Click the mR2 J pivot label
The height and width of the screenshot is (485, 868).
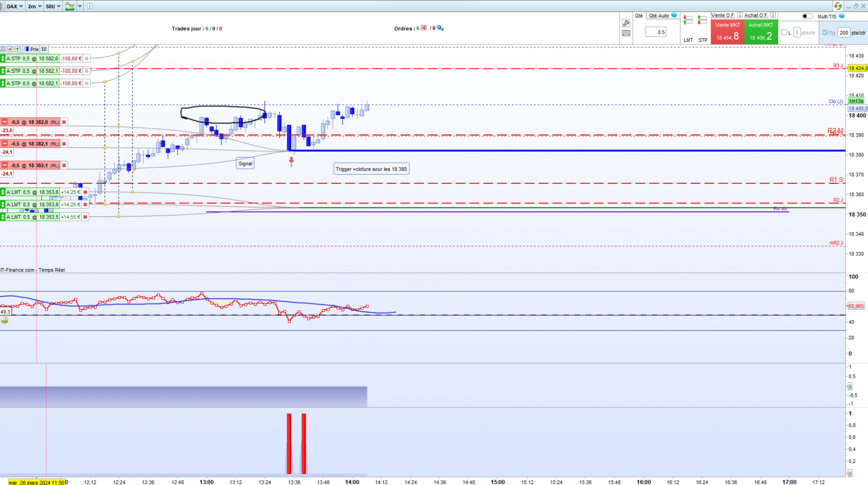(836, 243)
